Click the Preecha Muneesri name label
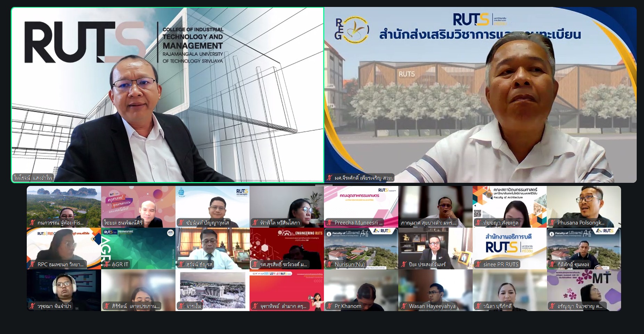 click(358, 223)
